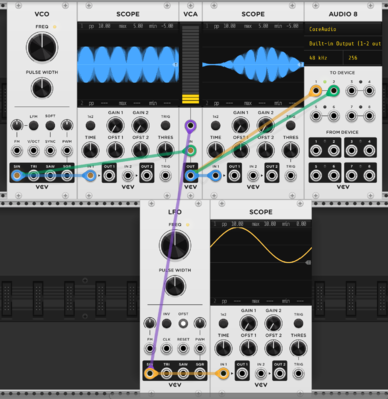Click the VCO SIN output jack
The height and width of the screenshot is (399, 388).
click(17, 175)
